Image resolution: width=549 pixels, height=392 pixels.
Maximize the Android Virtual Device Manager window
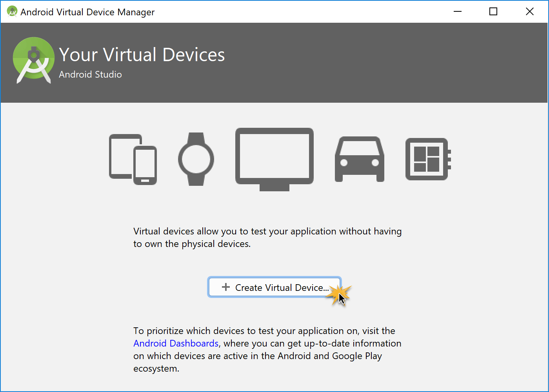(x=493, y=11)
